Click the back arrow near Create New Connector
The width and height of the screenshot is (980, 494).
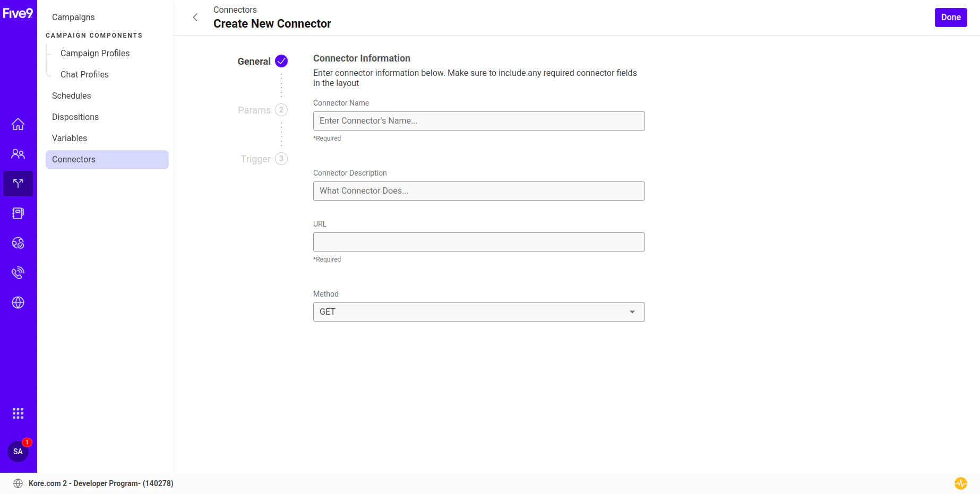(x=195, y=17)
